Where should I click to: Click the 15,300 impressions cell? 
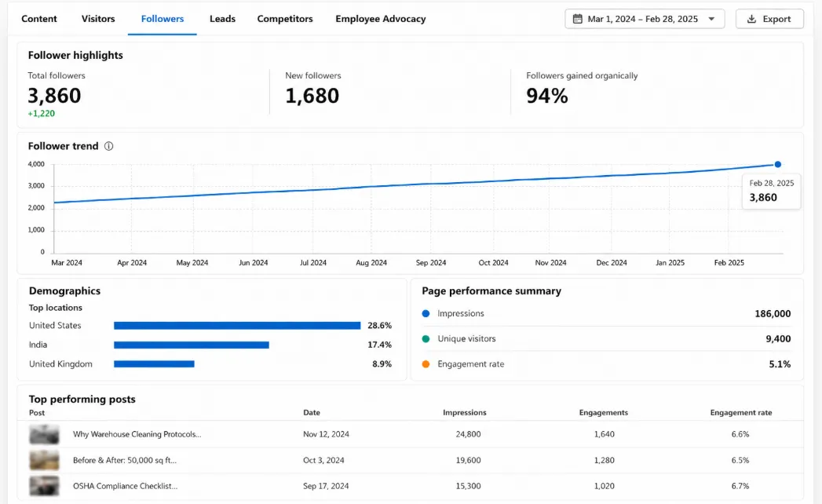(x=468, y=486)
